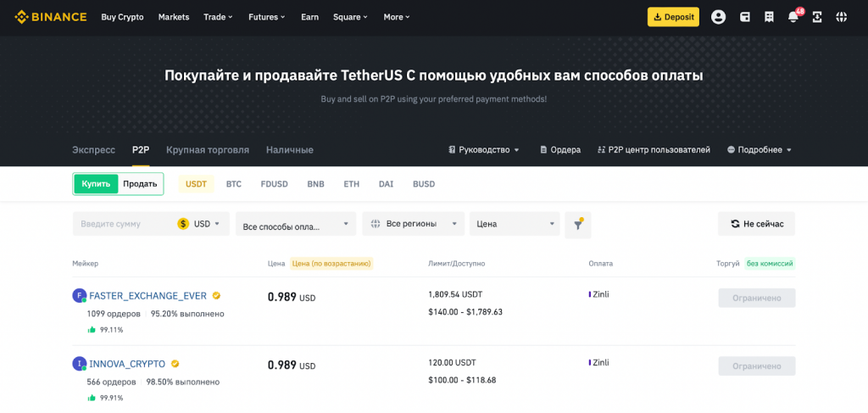Expand the Square menu
Screen dimensions: 868x413
(x=350, y=17)
